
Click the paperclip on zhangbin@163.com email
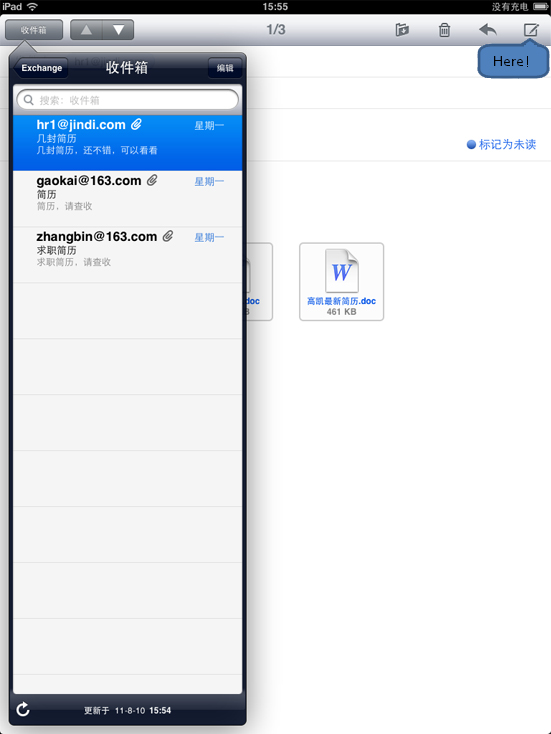coord(168,236)
